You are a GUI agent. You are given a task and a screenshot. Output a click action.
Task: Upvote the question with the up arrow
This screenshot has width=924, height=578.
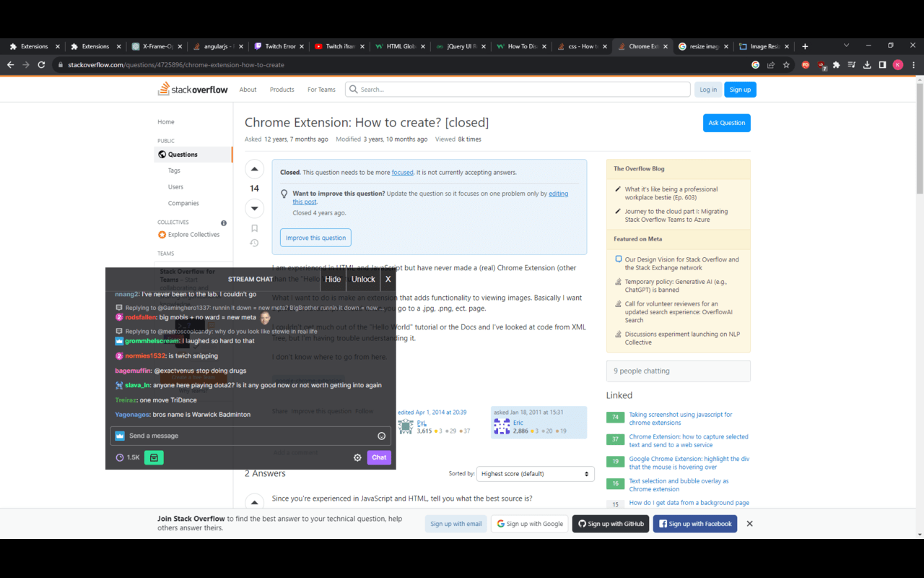coord(254,170)
